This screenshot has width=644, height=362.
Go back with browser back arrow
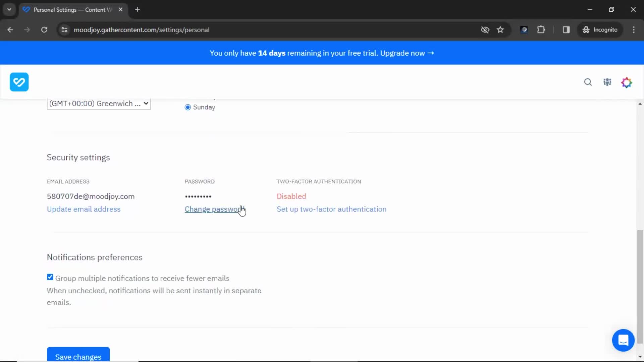[10, 30]
